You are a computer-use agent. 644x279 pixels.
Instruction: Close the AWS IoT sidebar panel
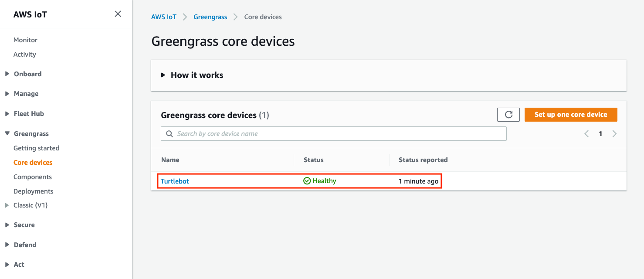(118, 14)
